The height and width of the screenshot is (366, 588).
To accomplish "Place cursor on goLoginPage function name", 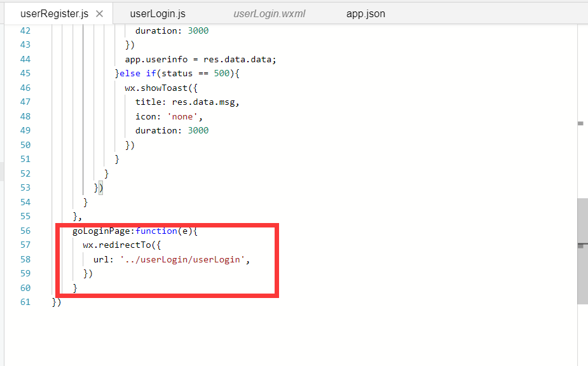I will point(102,231).
